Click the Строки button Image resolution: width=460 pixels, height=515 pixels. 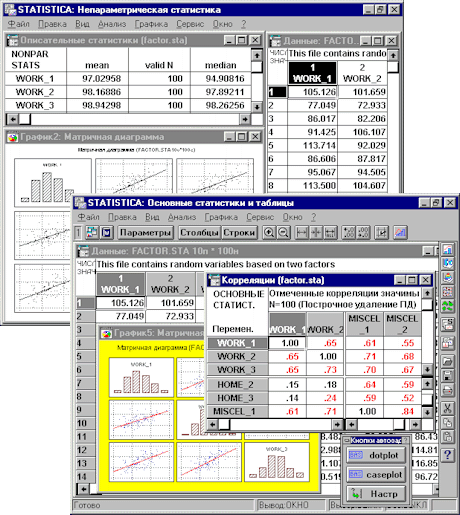pos(239,232)
